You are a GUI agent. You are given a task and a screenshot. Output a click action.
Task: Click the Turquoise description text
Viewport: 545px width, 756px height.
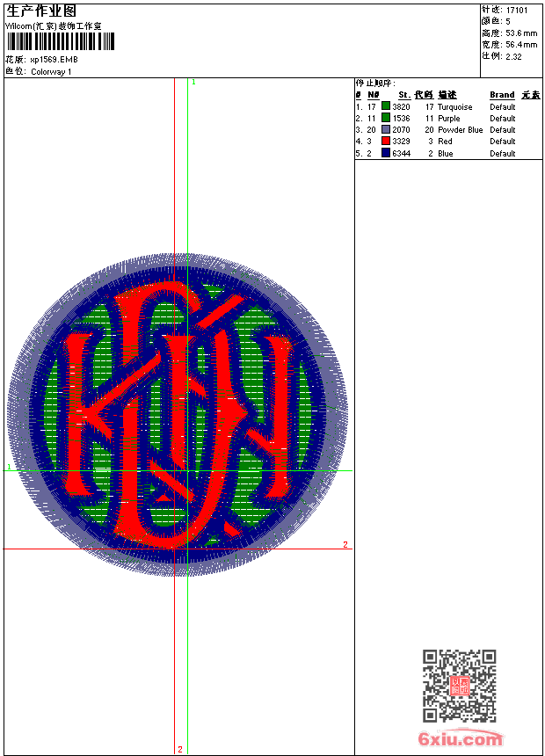pos(454,107)
